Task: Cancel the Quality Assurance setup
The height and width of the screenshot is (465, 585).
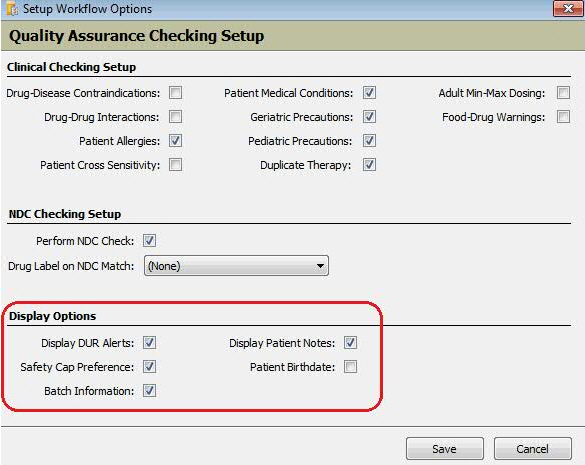Action: (533, 449)
